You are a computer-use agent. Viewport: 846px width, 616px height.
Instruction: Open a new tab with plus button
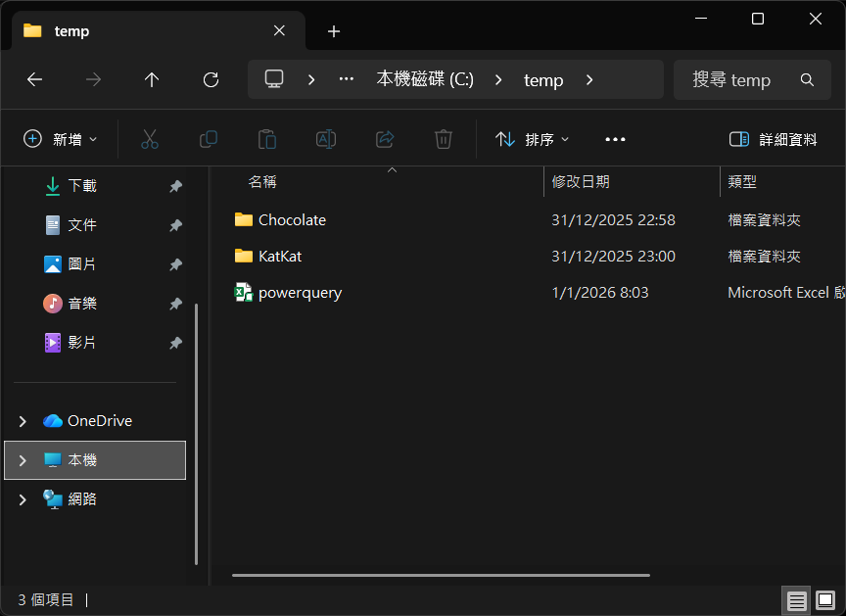[334, 31]
